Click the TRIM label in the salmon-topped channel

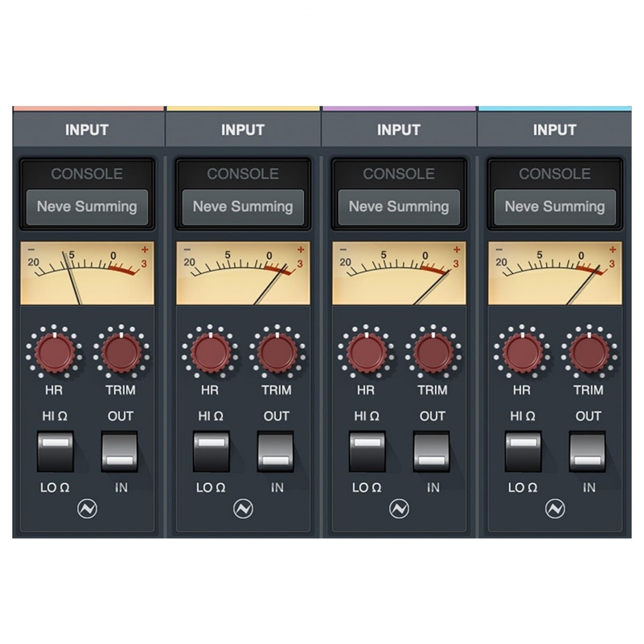[x=121, y=390]
